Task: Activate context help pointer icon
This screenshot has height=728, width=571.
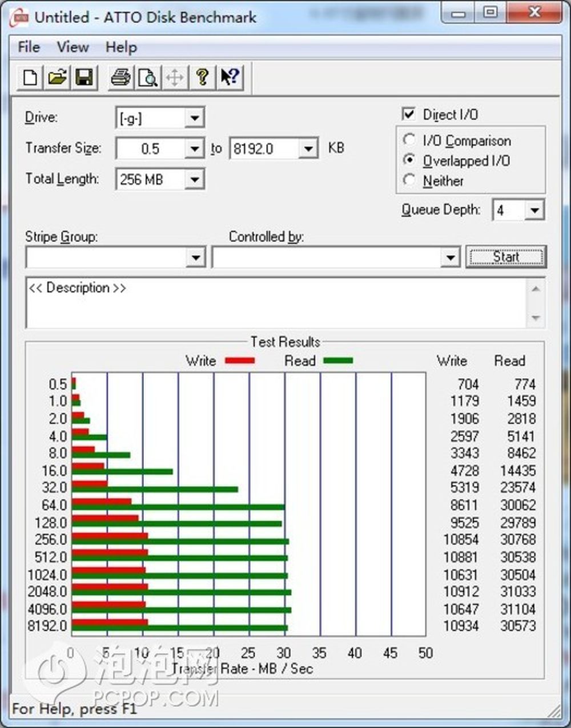Action: [x=230, y=77]
